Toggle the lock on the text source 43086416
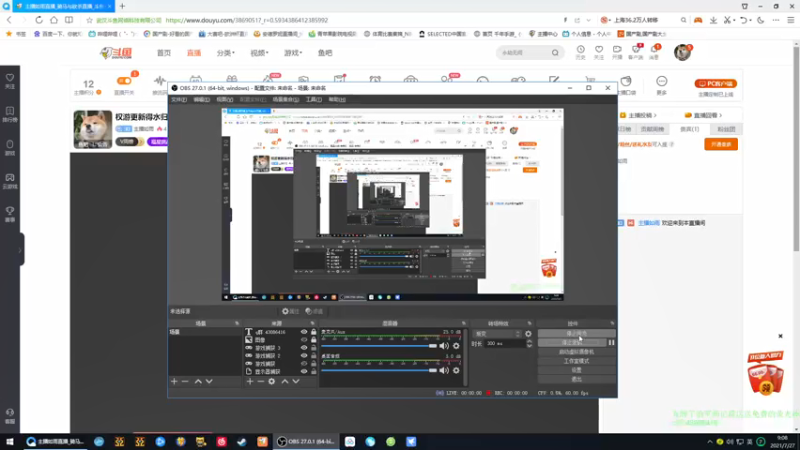 point(313,332)
